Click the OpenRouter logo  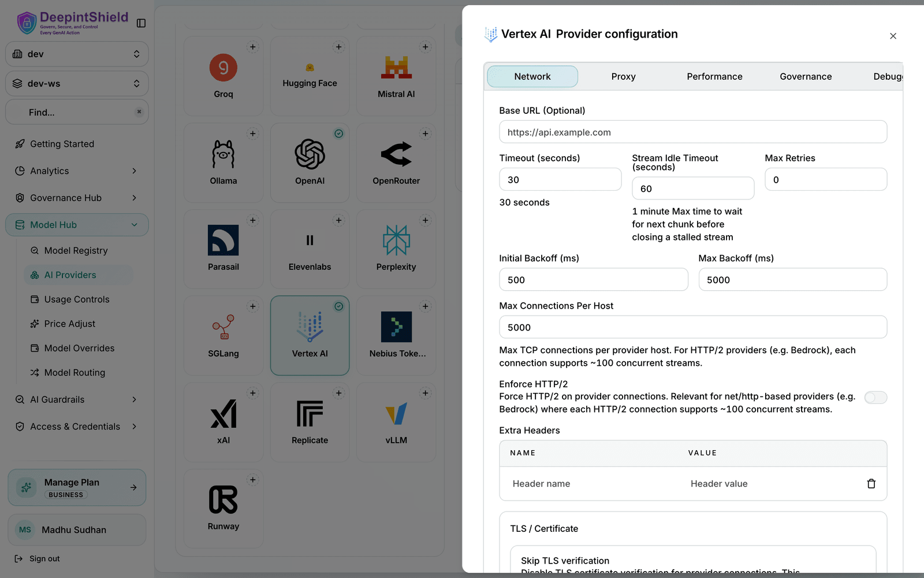(396, 154)
